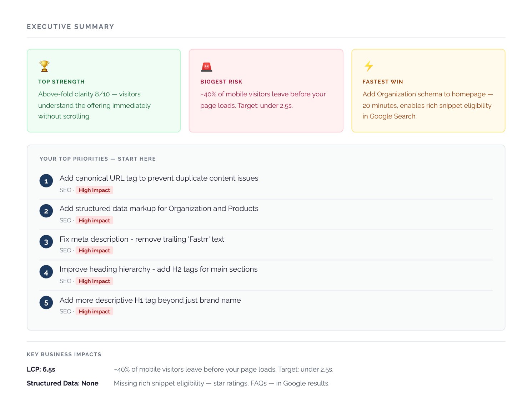Click the 'Structured Data: None' metric label
The image size is (532, 413).
62,383
